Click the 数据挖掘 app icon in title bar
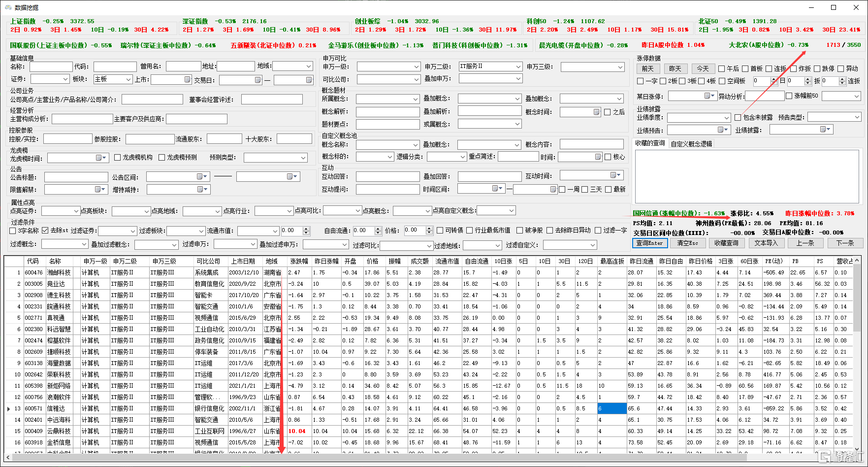 [x=8, y=7]
